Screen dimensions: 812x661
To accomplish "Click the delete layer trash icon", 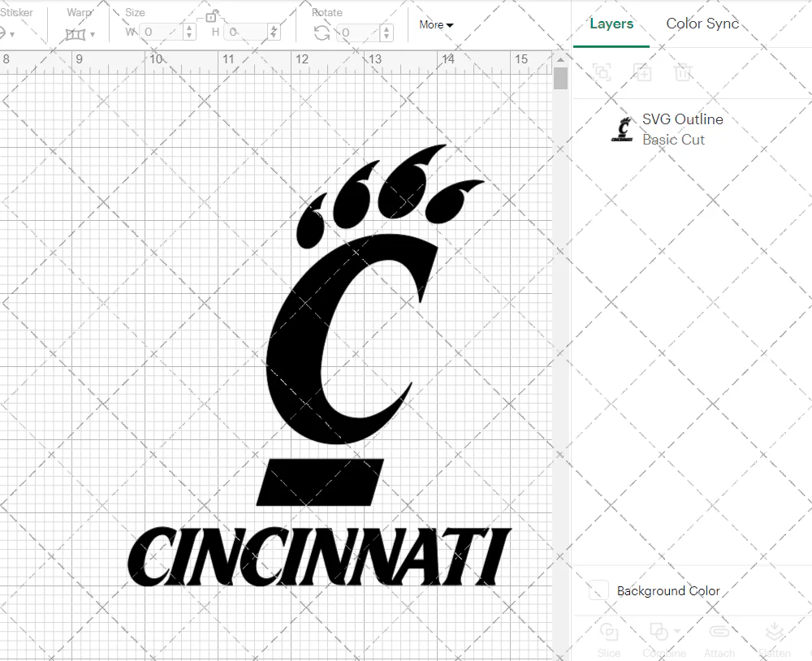I will (683, 72).
